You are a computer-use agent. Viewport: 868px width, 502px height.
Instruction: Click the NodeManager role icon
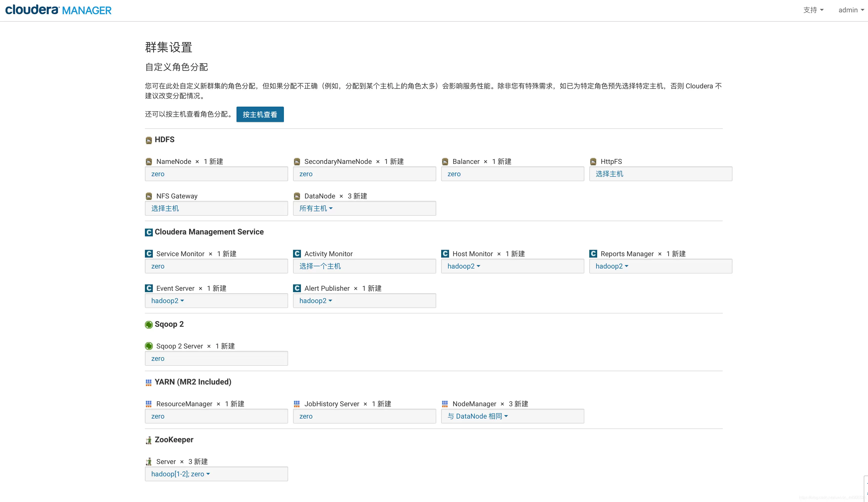pos(445,404)
